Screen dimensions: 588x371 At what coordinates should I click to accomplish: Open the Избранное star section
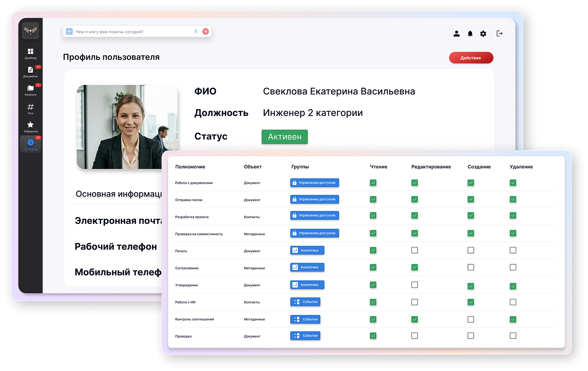click(x=31, y=127)
